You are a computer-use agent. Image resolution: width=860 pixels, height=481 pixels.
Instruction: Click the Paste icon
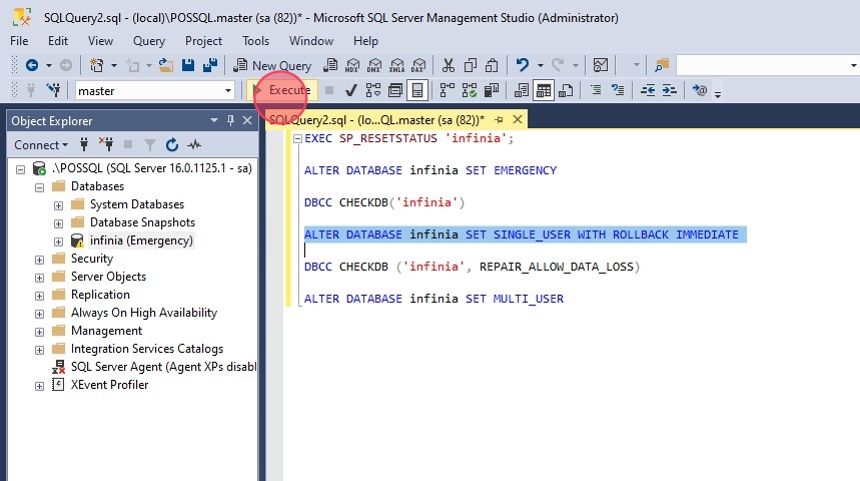492,66
